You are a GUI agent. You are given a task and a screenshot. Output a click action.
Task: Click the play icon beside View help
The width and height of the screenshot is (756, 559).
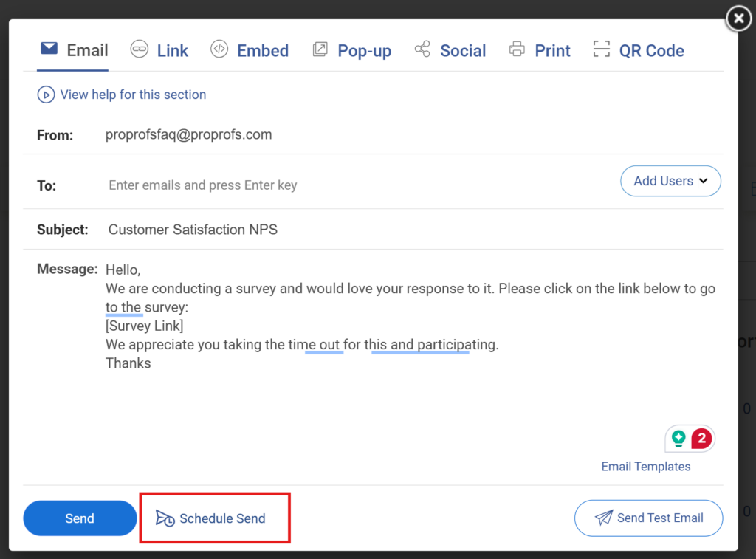click(x=45, y=95)
